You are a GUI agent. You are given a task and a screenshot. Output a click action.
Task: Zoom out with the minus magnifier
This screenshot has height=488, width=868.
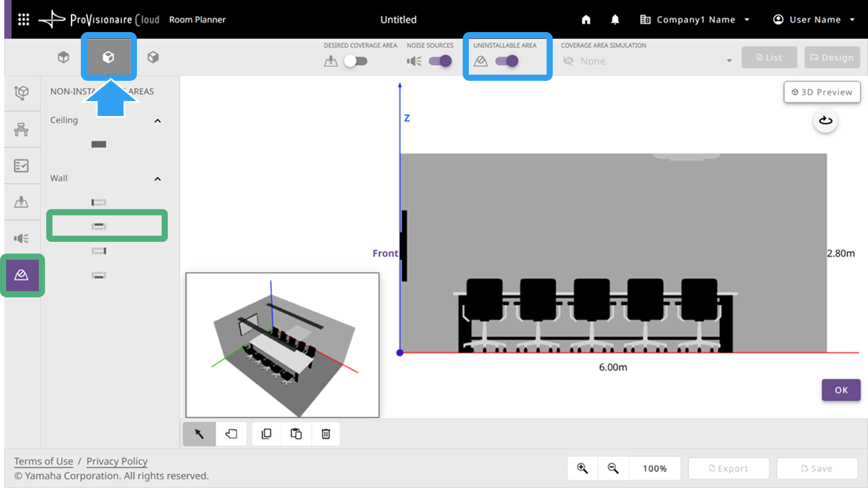coord(613,468)
